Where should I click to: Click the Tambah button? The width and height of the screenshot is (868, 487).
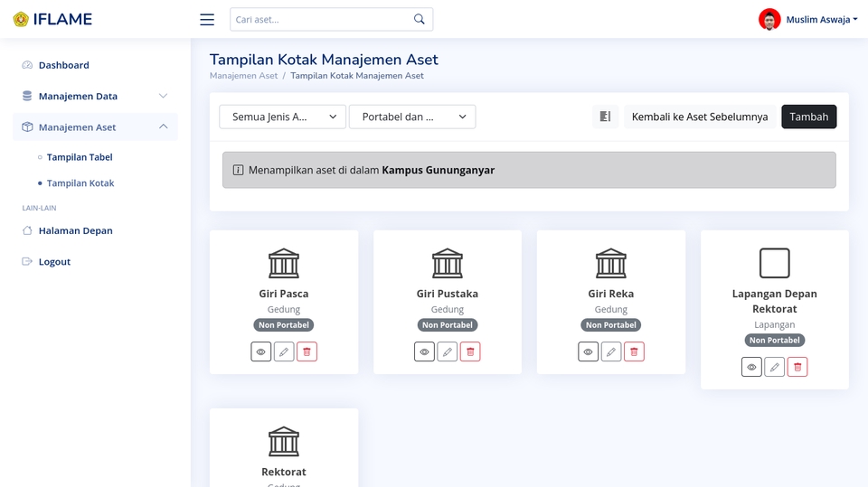(x=808, y=117)
